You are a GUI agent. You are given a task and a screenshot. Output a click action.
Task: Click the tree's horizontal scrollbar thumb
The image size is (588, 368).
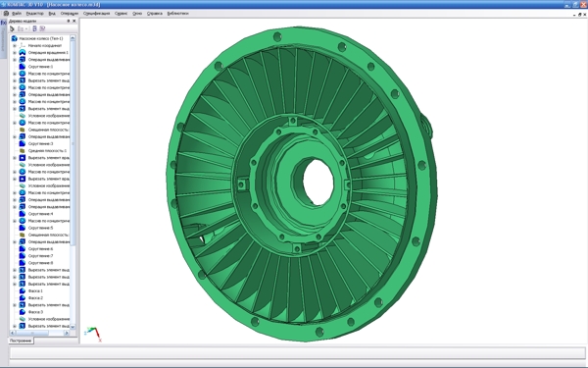(31, 333)
